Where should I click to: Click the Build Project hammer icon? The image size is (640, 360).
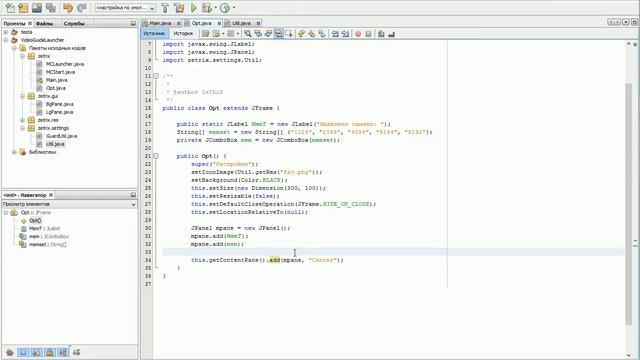coord(165,7)
